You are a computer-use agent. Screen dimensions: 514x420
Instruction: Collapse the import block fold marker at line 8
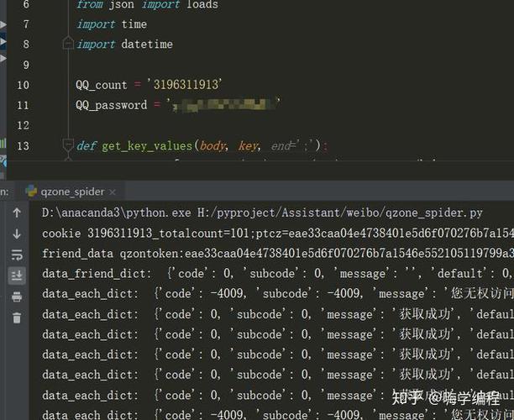(x=68, y=43)
